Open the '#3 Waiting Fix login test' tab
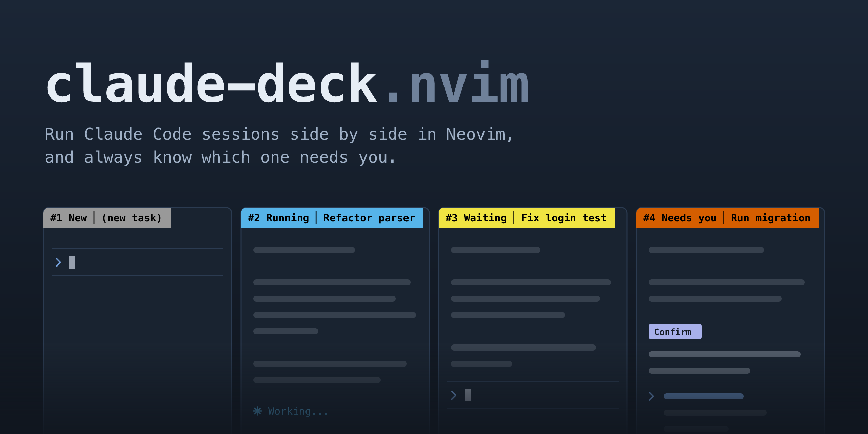This screenshot has width=868, height=434. pyautogui.click(x=527, y=218)
